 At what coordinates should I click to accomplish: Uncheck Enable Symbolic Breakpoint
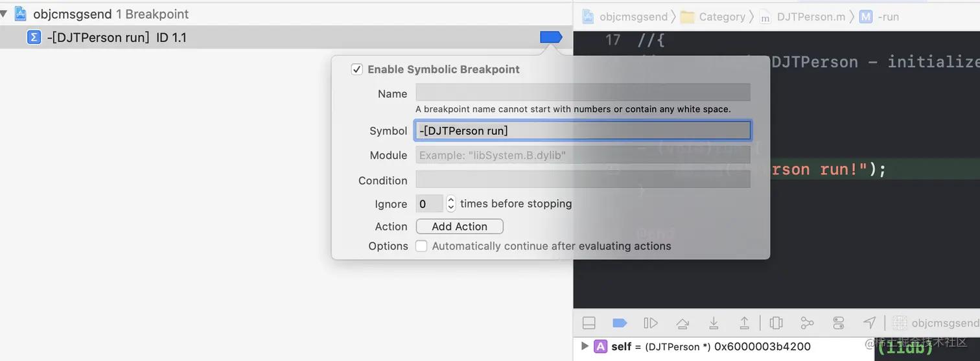pos(356,69)
